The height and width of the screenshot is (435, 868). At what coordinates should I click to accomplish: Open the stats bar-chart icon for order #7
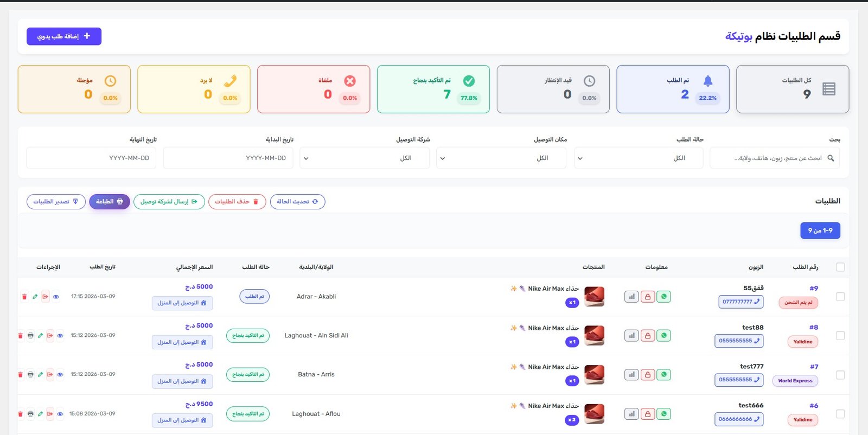631,375
